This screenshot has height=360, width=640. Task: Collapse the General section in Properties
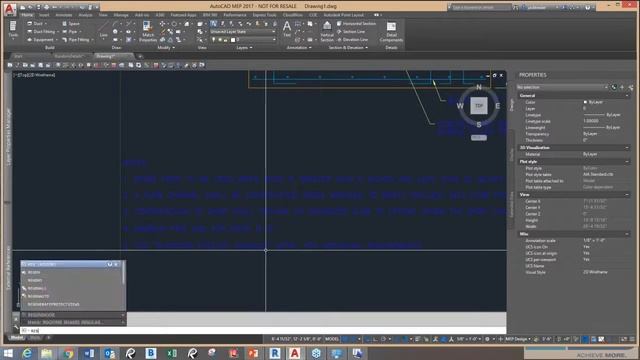click(627, 96)
